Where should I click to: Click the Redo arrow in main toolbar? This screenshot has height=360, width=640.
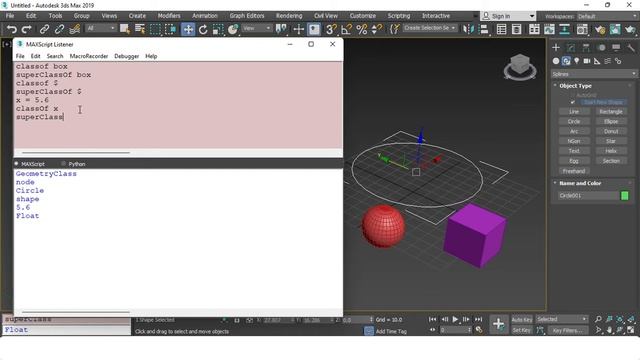coord(27,29)
